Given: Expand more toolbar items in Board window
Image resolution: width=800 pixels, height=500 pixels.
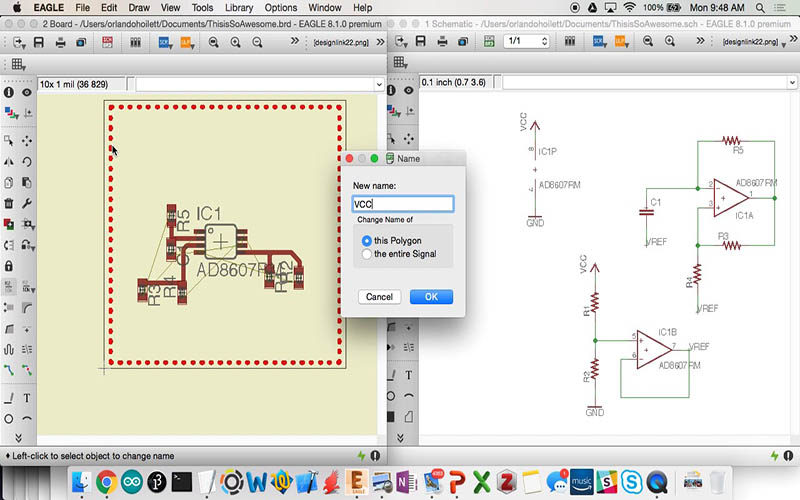Looking at the screenshot, I should pos(294,41).
